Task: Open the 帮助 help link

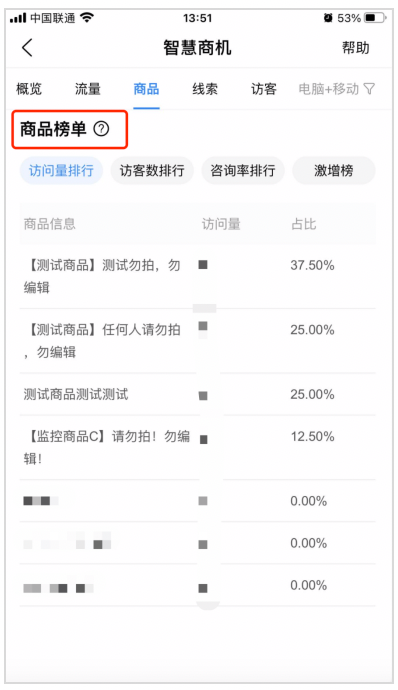Action: [x=356, y=48]
